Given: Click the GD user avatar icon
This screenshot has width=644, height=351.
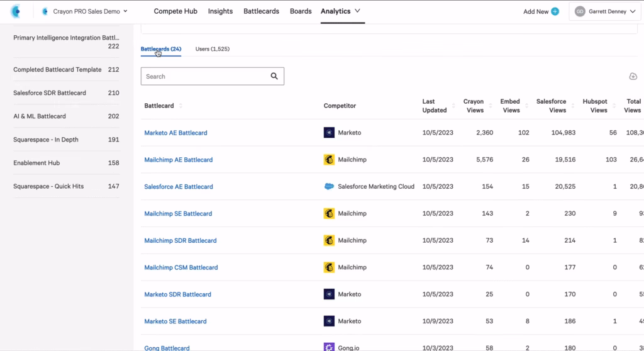Looking at the screenshot, I should (580, 11).
